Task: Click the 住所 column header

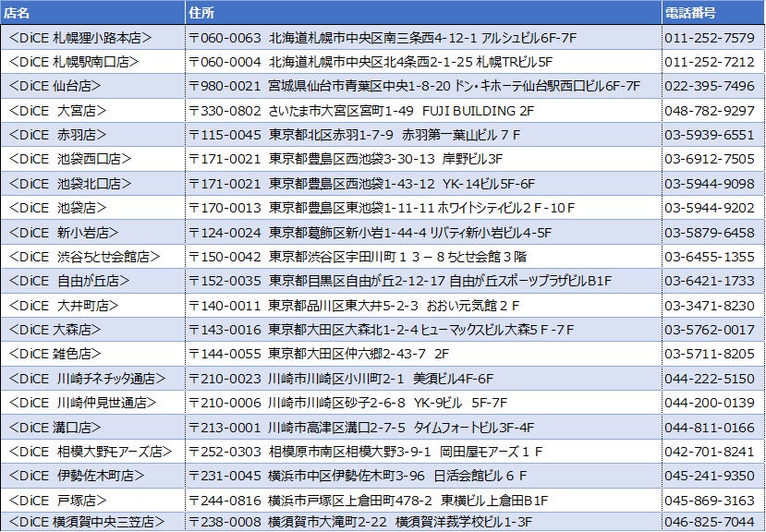Action: click(x=423, y=13)
